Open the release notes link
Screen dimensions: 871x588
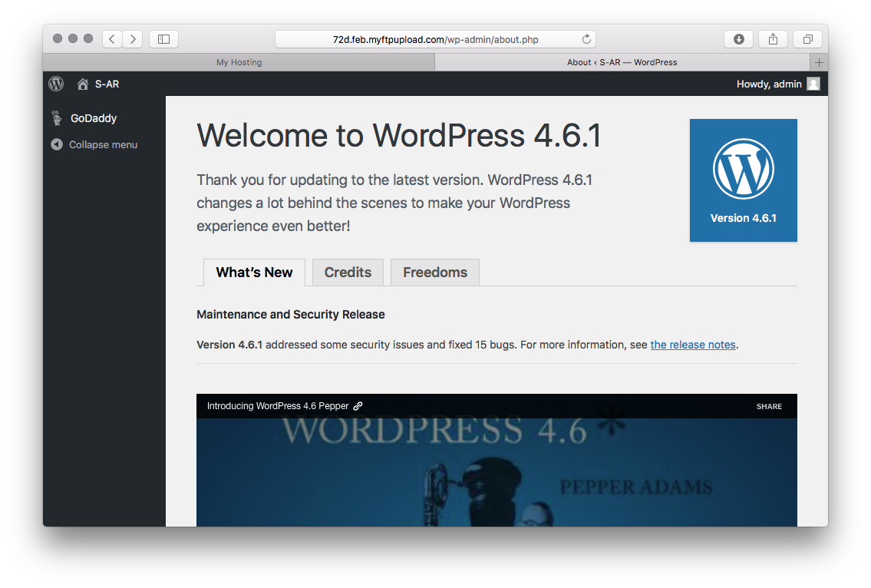693,345
